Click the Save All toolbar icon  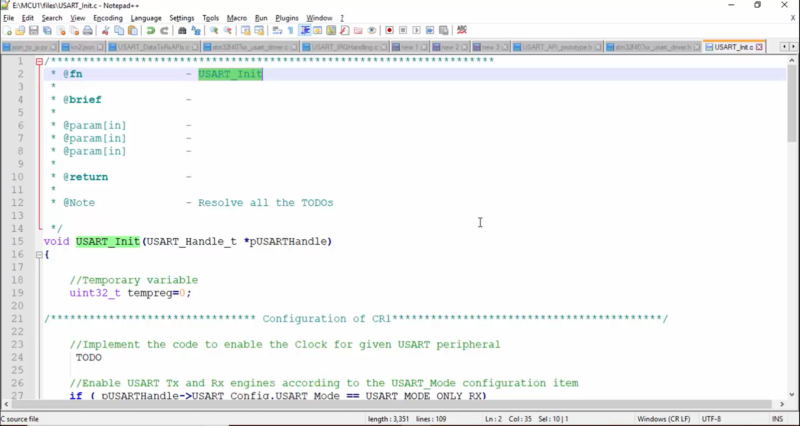coord(47,31)
